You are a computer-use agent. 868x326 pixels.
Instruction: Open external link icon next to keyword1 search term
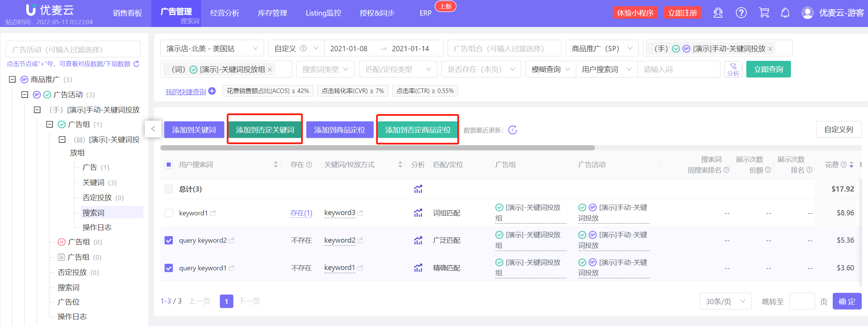tap(213, 213)
